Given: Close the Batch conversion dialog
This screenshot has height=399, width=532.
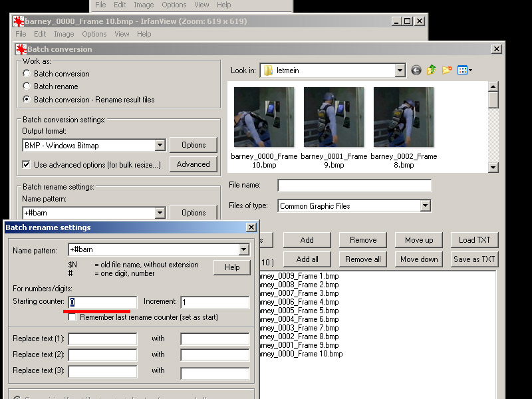Looking at the screenshot, I should (x=496, y=49).
